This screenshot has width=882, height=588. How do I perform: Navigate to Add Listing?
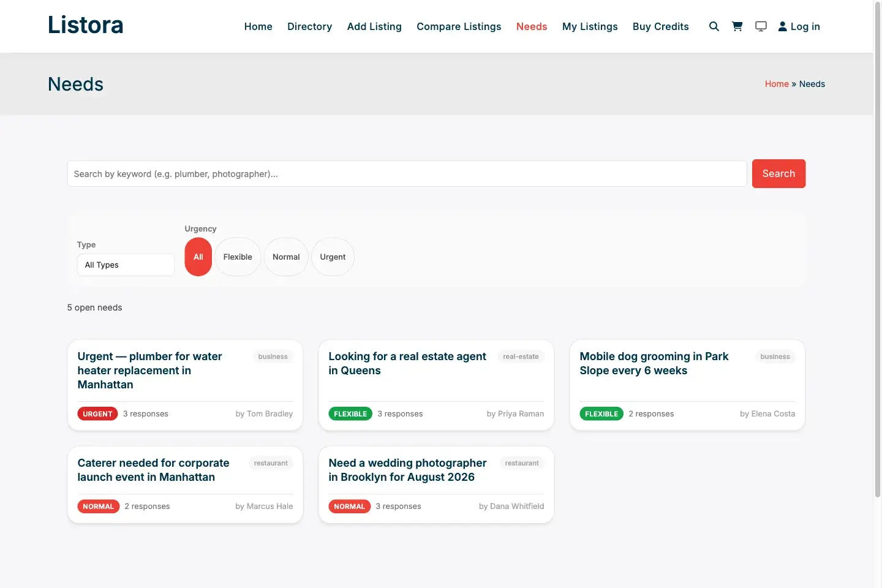pyautogui.click(x=374, y=26)
